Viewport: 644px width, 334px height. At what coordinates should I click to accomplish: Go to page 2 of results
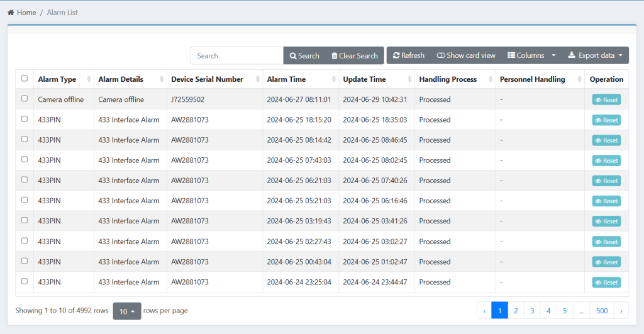coord(516,311)
